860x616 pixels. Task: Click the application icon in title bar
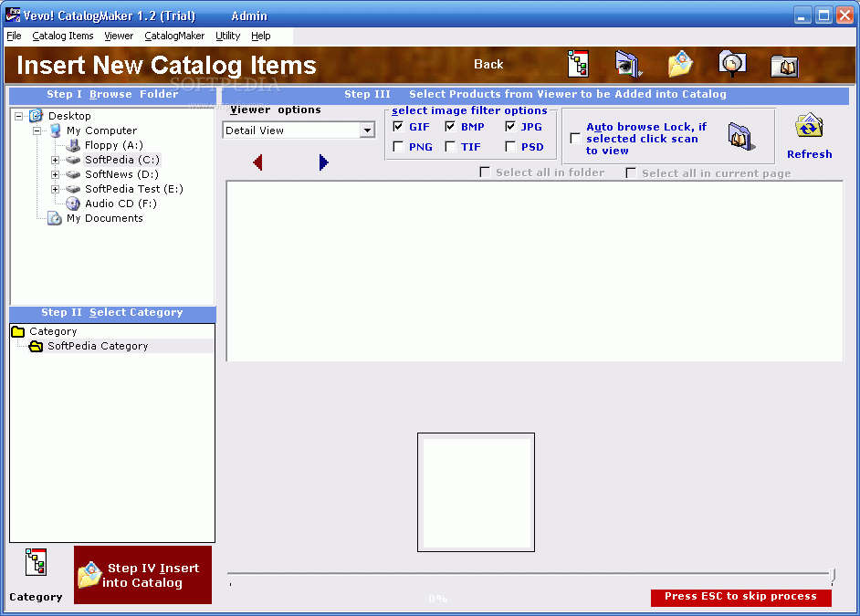click(13, 16)
